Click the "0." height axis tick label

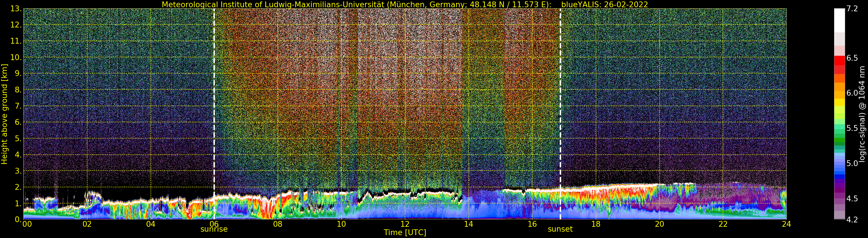tap(18, 219)
